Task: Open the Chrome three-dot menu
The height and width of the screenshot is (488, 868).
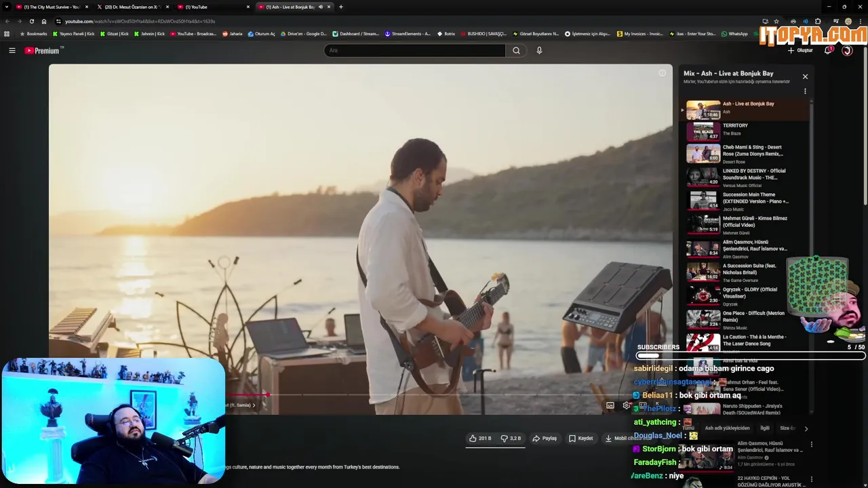Action: tap(861, 21)
